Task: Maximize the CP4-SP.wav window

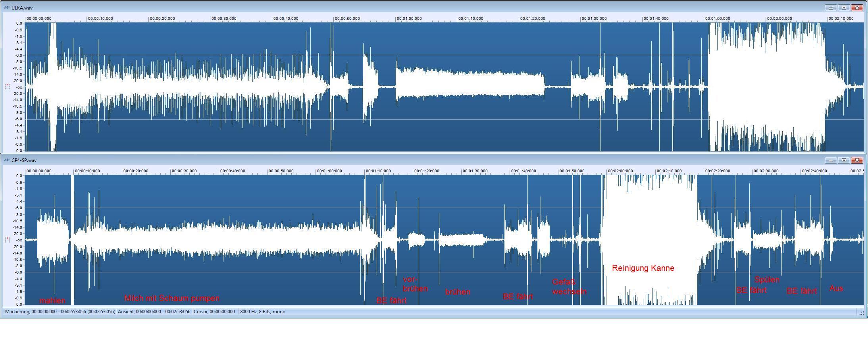Action: tap(844, 160)
